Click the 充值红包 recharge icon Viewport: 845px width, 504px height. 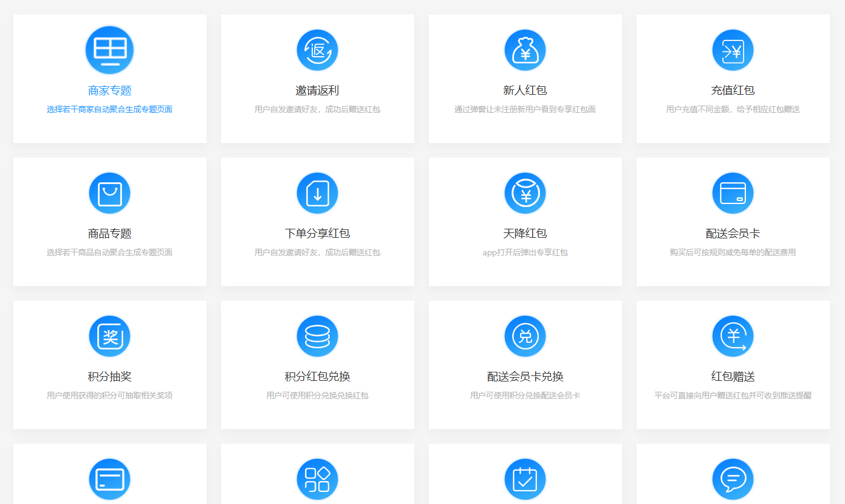point(733,50)
